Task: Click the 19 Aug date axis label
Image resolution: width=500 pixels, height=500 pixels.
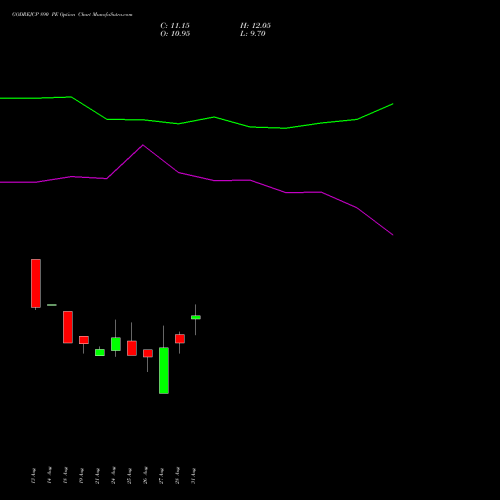Action: (x=81, y=476)
